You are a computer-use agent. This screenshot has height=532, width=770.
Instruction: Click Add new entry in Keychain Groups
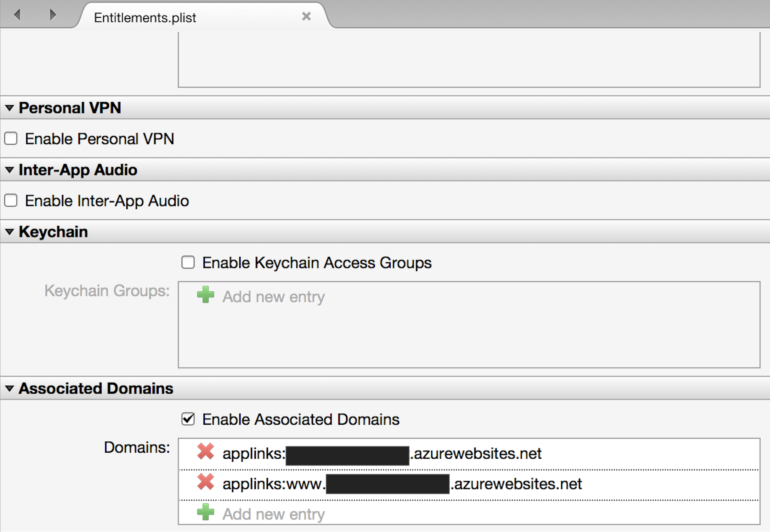click(274, 297)
